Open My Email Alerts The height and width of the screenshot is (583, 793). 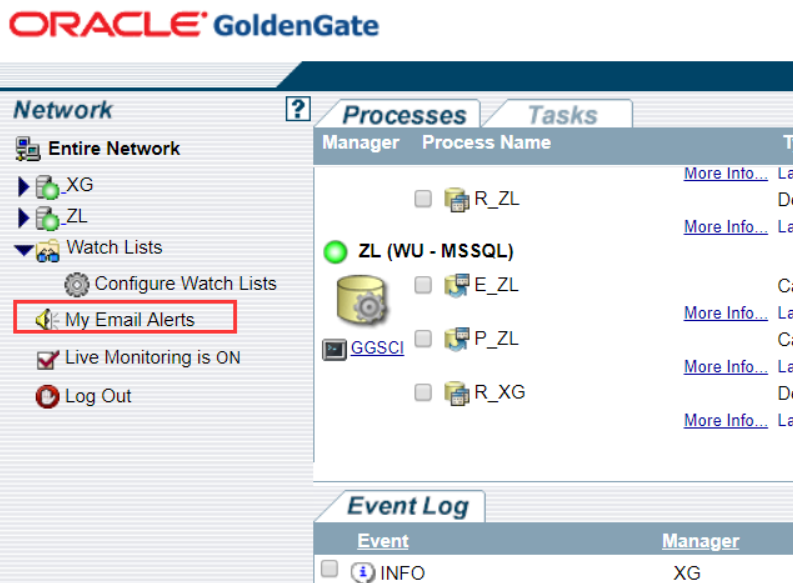(x=129, y=320)
